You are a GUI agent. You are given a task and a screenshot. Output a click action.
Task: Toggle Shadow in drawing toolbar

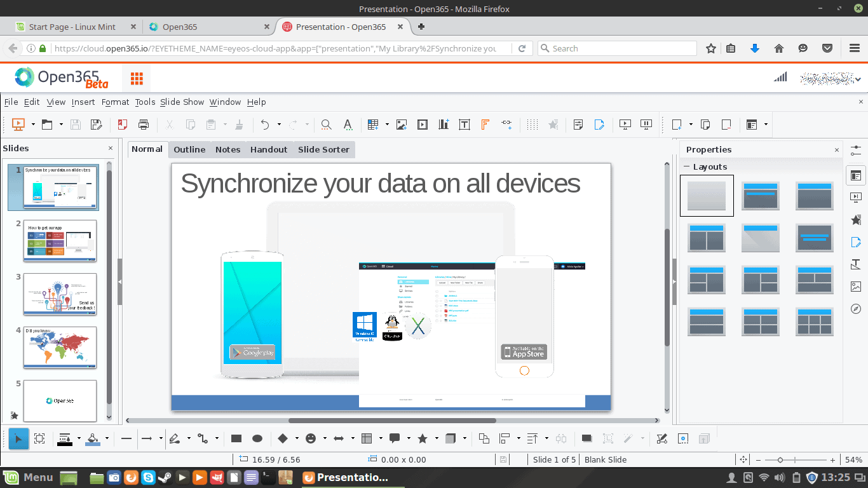tap(587, 438)
